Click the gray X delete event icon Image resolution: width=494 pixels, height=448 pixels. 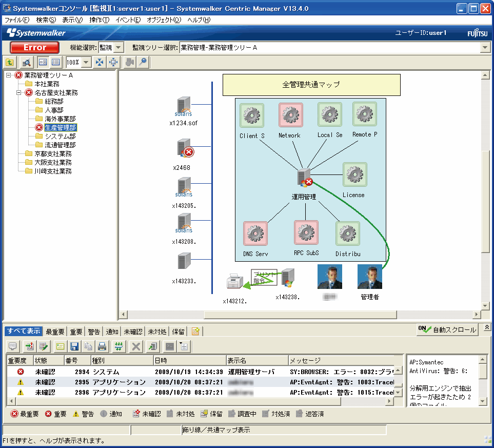pyautogui.click(x=136, y=346)
